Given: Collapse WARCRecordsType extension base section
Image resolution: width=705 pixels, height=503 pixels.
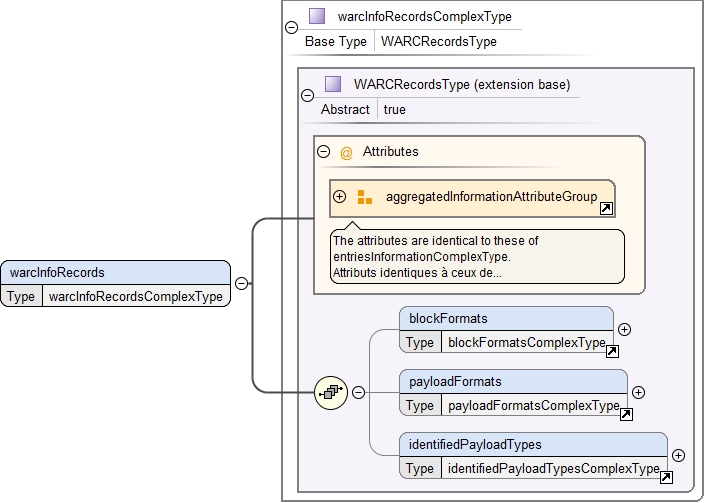Looking at the screenshot, I should coord(308,95).
